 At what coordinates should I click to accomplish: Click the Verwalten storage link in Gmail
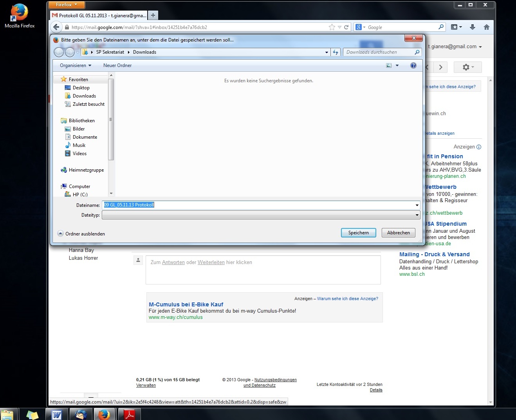tap(146, 385)
